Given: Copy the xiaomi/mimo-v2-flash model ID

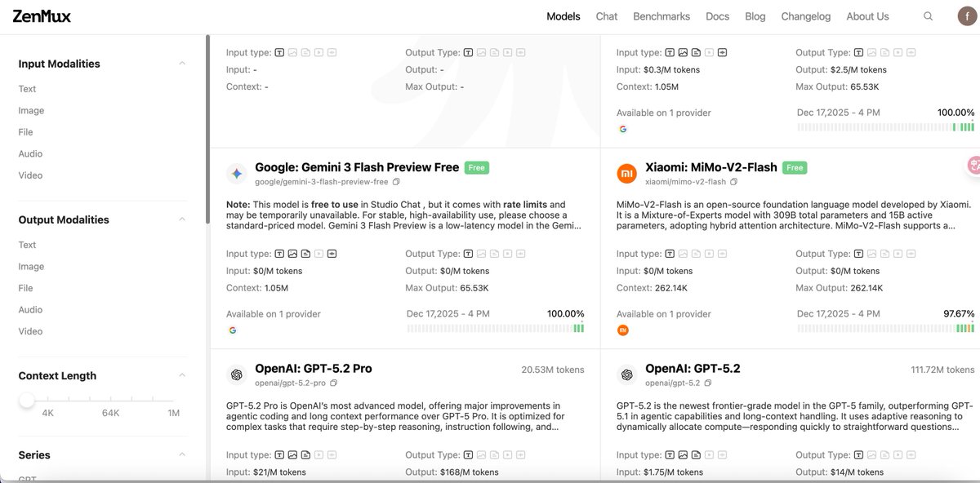Looking at the screenshot, I should point(733,182).
